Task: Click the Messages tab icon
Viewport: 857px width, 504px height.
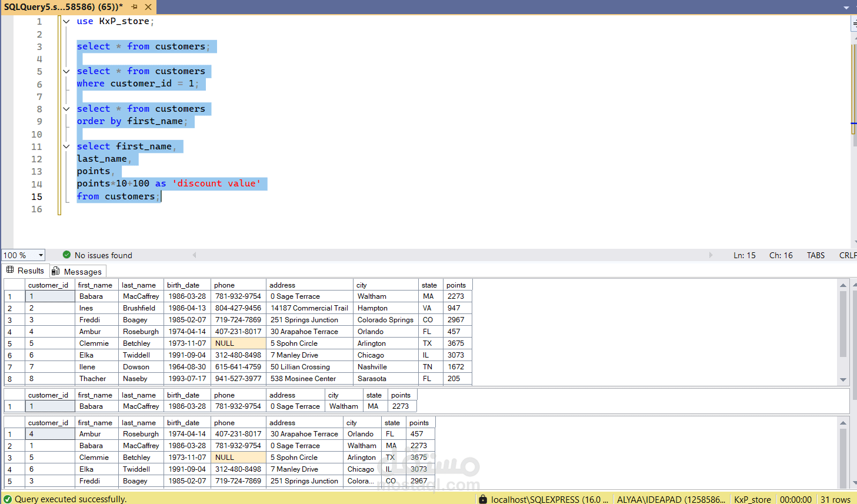Action: click(56, 271)
